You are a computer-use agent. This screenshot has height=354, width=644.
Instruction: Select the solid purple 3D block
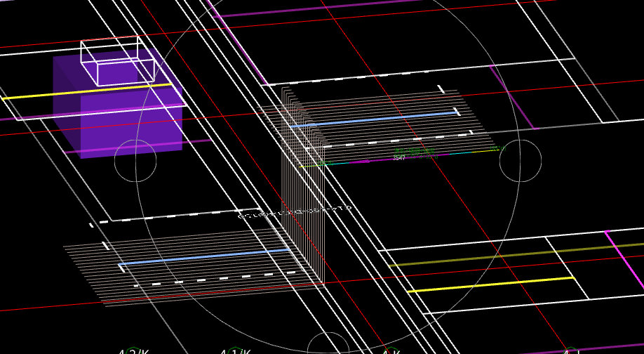coord(117,103)
